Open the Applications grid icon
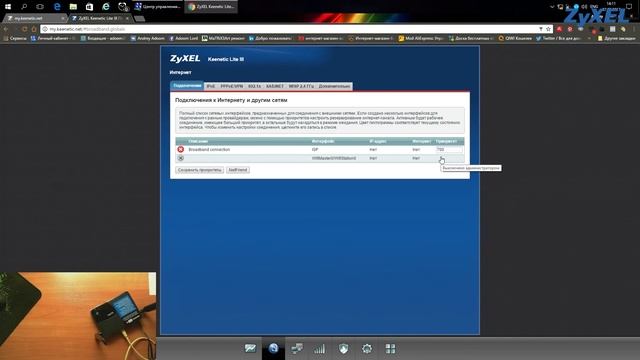The image size is (640, 360). (390, 349)
